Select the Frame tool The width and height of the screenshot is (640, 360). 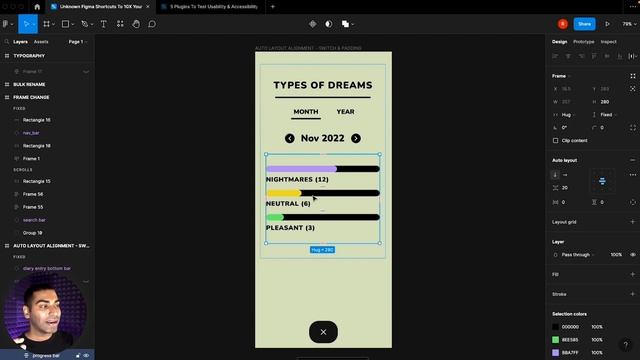[47, 24]
